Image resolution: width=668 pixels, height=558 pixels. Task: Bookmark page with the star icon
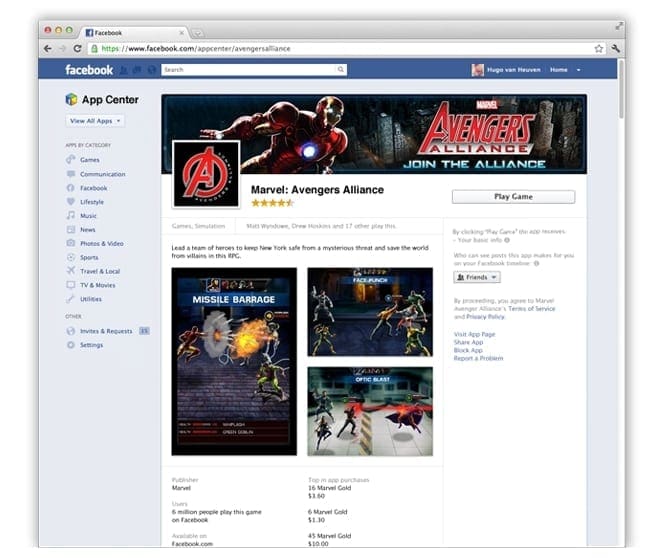599,49
